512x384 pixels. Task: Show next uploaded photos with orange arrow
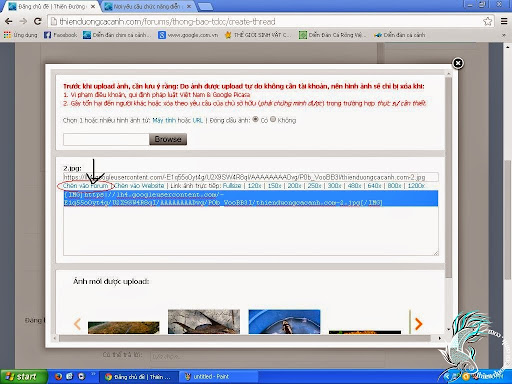point(418,323)
